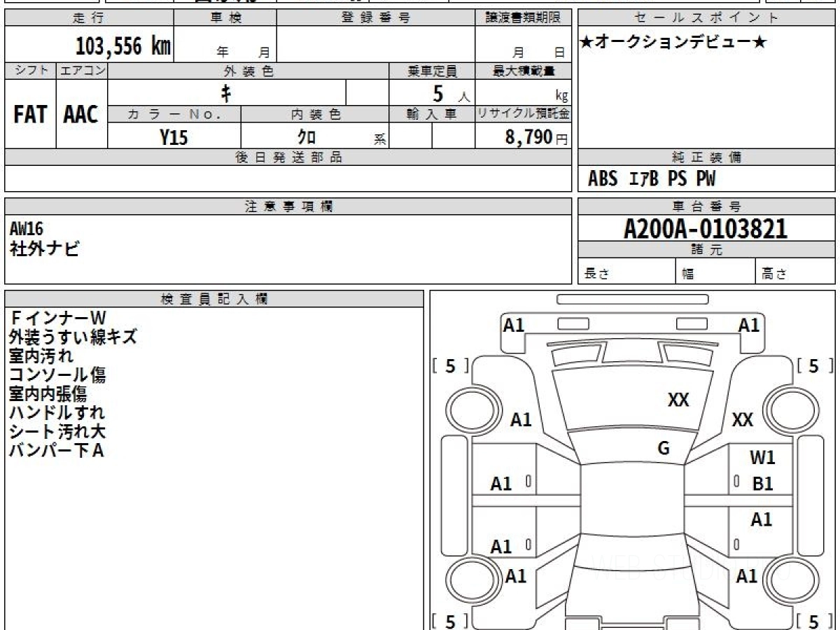
Task: Click the B1 damage mark on diagram
Action: tap(762, 484)
